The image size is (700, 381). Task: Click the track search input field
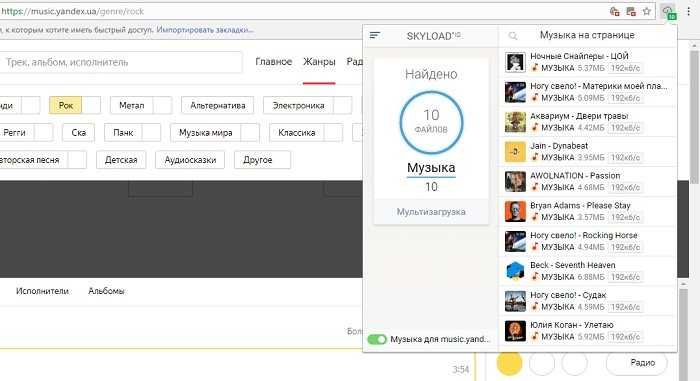(x=121, y=62)
